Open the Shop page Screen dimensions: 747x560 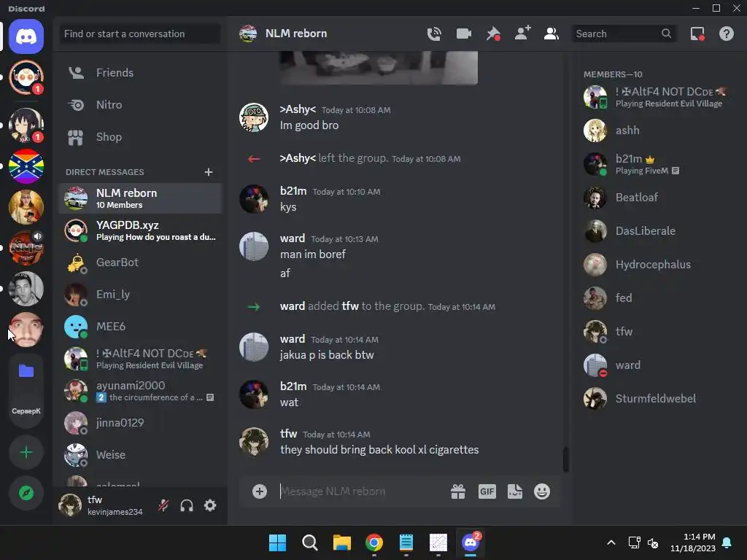tap(140, 137)
